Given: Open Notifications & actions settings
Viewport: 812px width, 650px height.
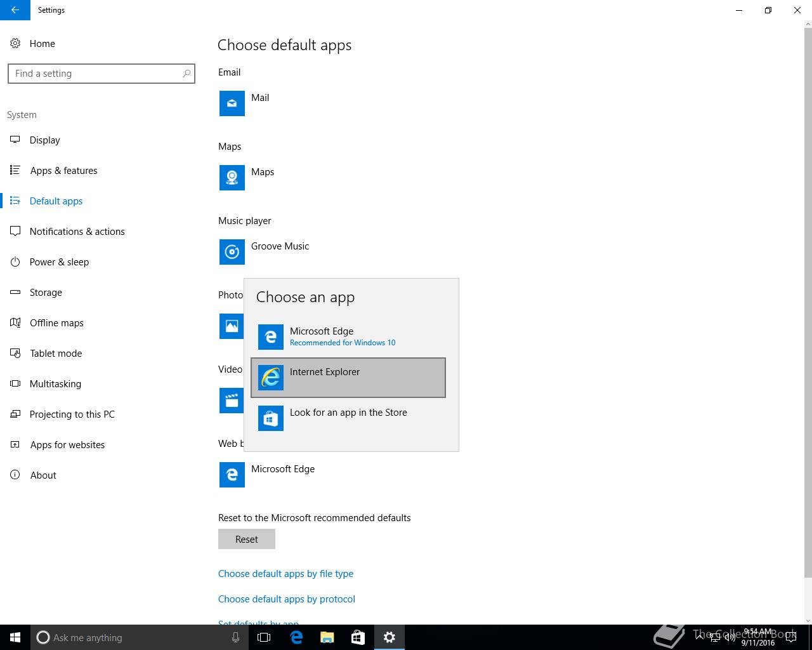Looking at the screenshot, I should (101, 232).
